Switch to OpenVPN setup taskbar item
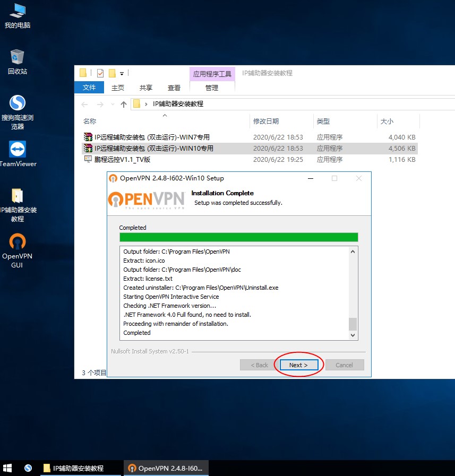455x476 pixels. 166,468
